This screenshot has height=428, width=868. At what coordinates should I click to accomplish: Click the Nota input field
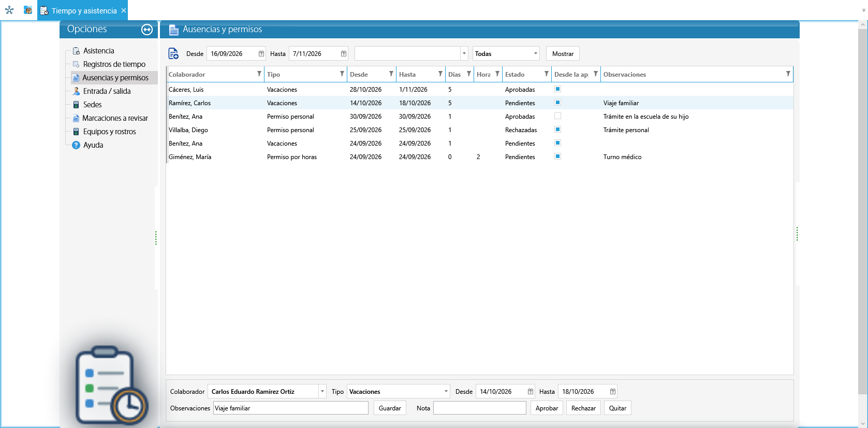480,408
